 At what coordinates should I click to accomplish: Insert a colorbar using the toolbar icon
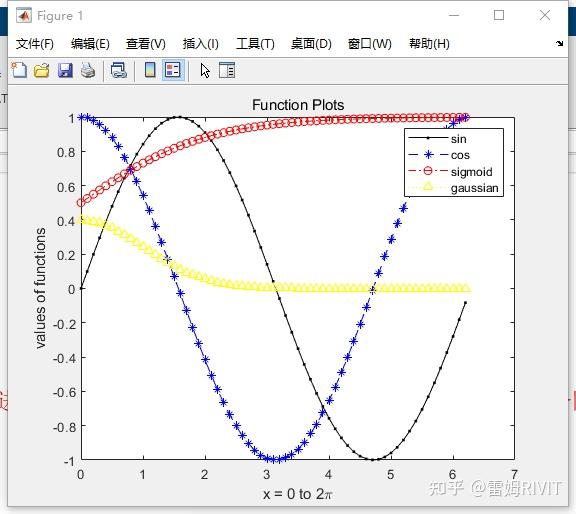pos(150,70)
